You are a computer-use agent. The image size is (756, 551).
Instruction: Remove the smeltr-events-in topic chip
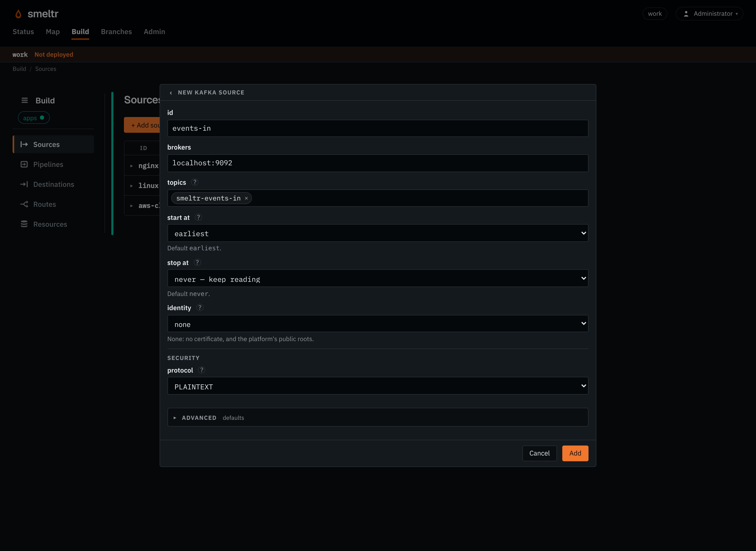246,198
